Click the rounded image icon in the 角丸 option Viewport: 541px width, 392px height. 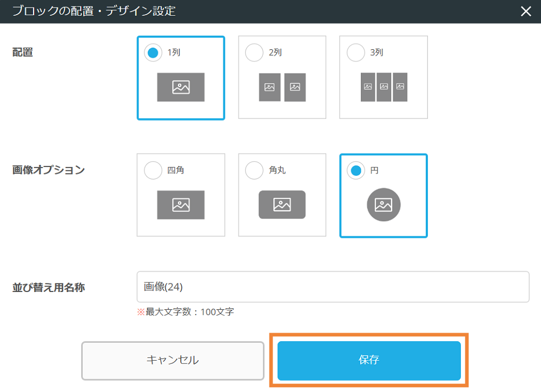coord(282,205)
